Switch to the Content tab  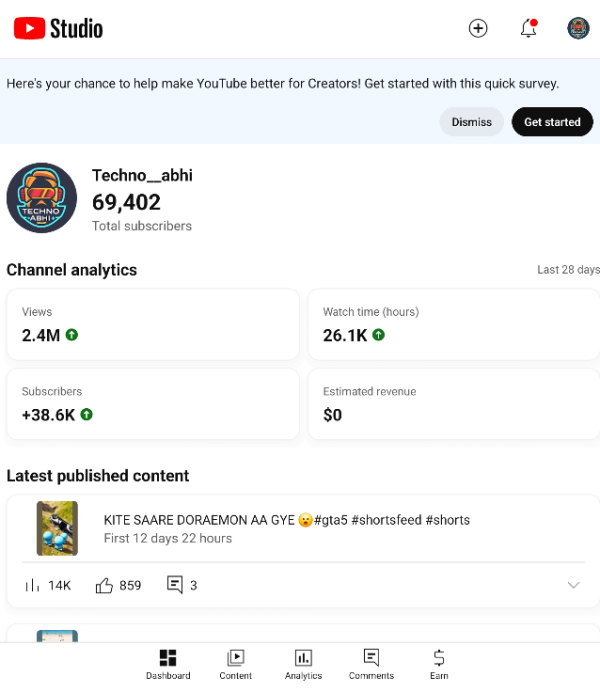click(x=236, y=664)
